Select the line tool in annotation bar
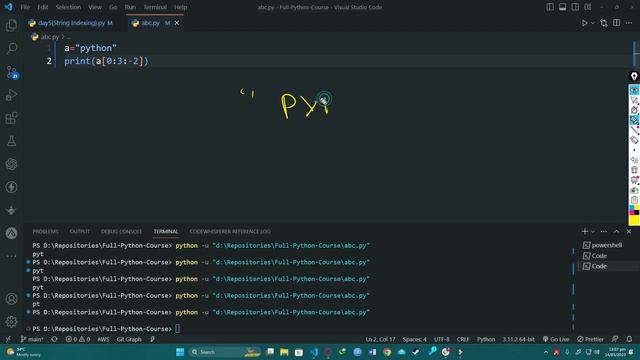This screenshot has height=360, width=640. 634,130
